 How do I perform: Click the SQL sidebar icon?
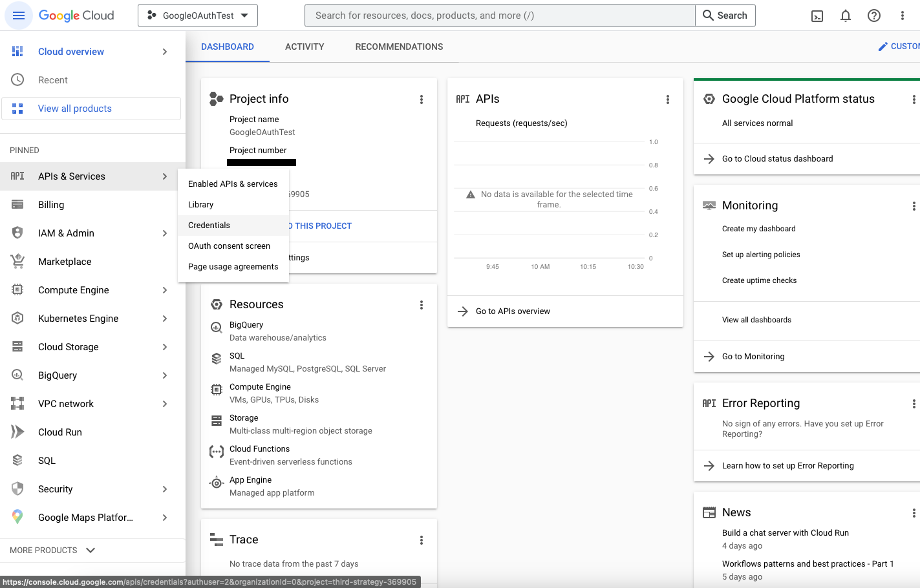coord(17,461)
